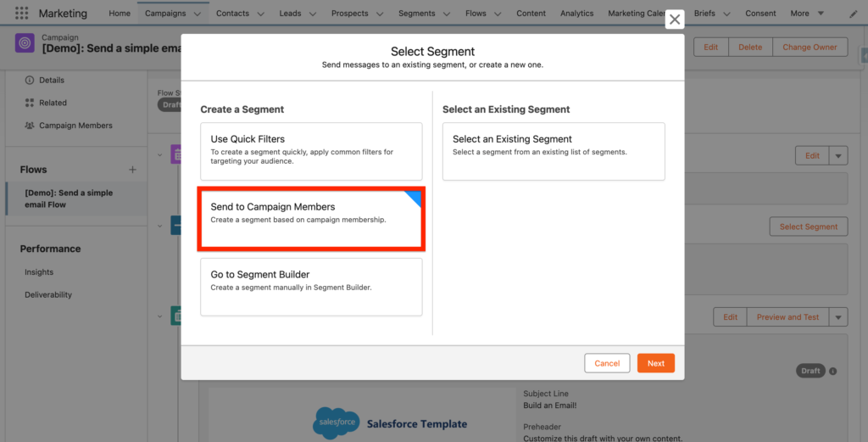Open Related in the sidebar
Viewport: 868px width, 442px height.
pyautogui.click(x=53, y=103)
